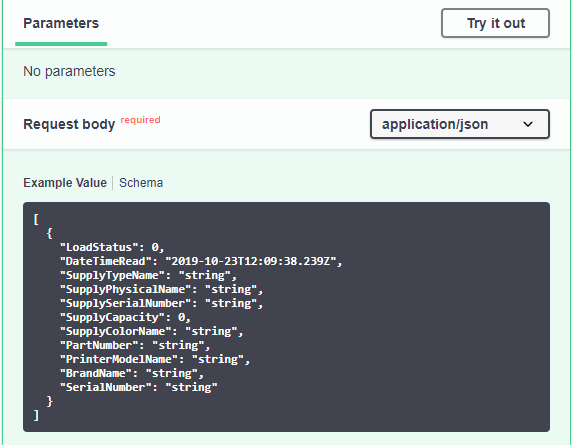The width and height of the screenshot is (575, 445).
Task: Click the Request body heading
Action: click(x=69, y=124)
